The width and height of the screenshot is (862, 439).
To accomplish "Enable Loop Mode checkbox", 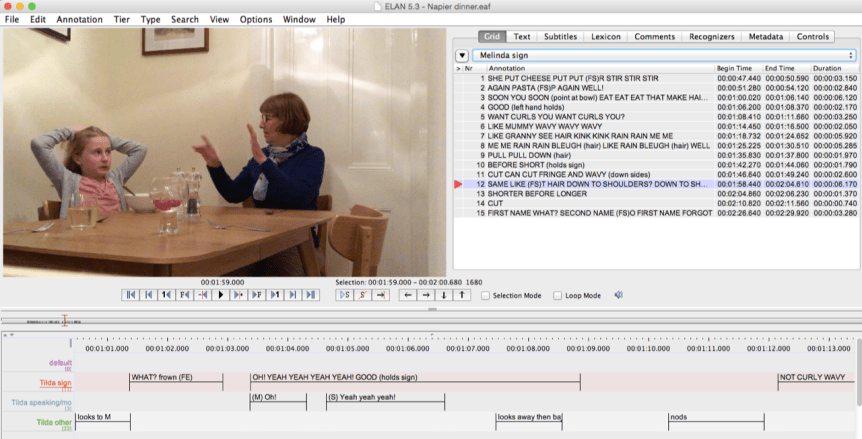I will point(558,296).
